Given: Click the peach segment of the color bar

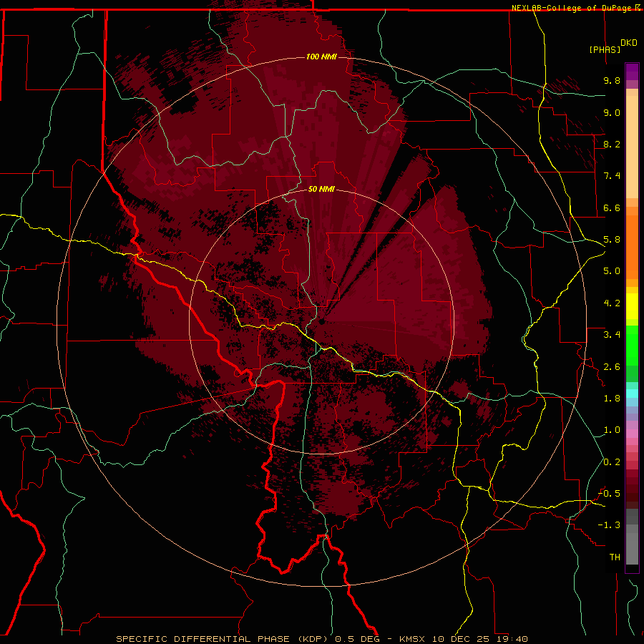Looking at the screenshot, I should click(x=632, y=147).
